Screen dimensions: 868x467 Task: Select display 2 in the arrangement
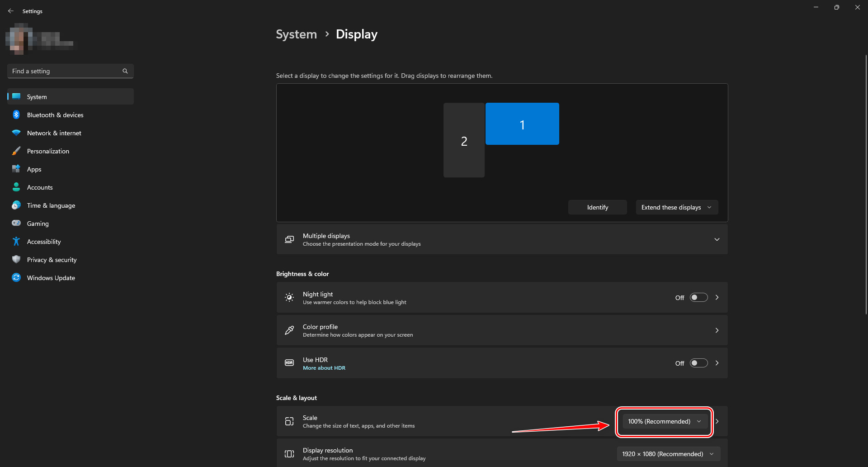point(464,140)
